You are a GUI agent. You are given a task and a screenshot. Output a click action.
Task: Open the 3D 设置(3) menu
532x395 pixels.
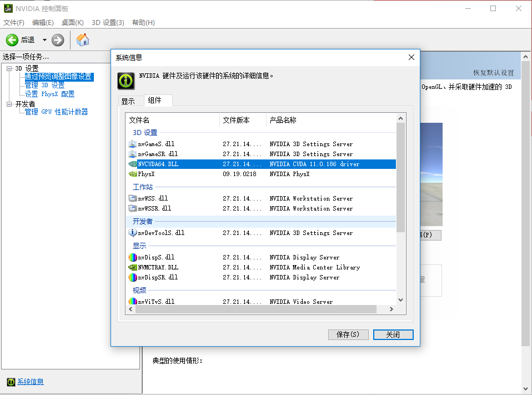point(108,22)
